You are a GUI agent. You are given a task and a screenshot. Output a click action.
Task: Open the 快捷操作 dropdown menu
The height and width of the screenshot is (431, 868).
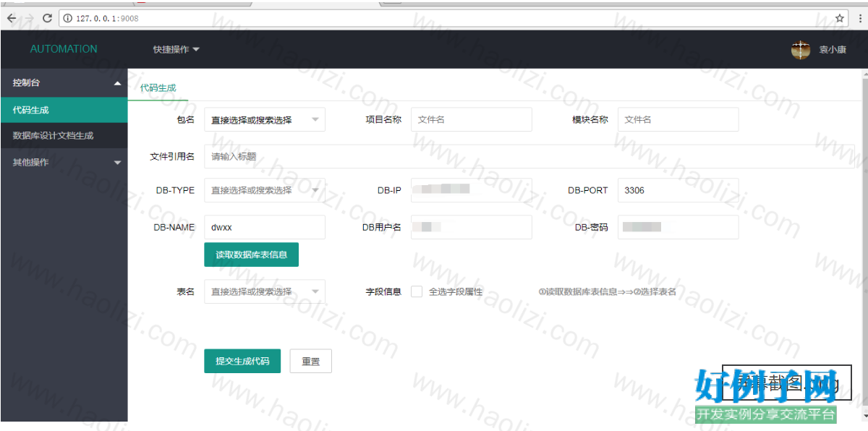tap(176, 49)
